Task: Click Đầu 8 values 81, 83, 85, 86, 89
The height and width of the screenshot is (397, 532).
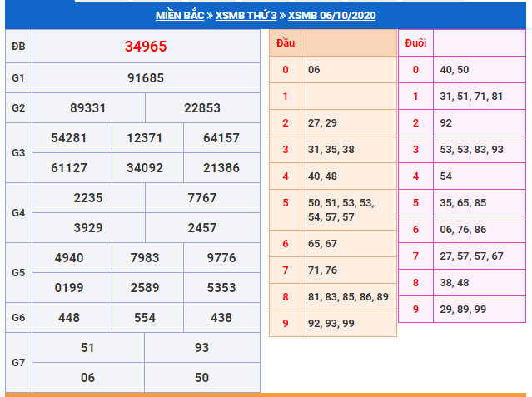Action: [x=348, y=297]
